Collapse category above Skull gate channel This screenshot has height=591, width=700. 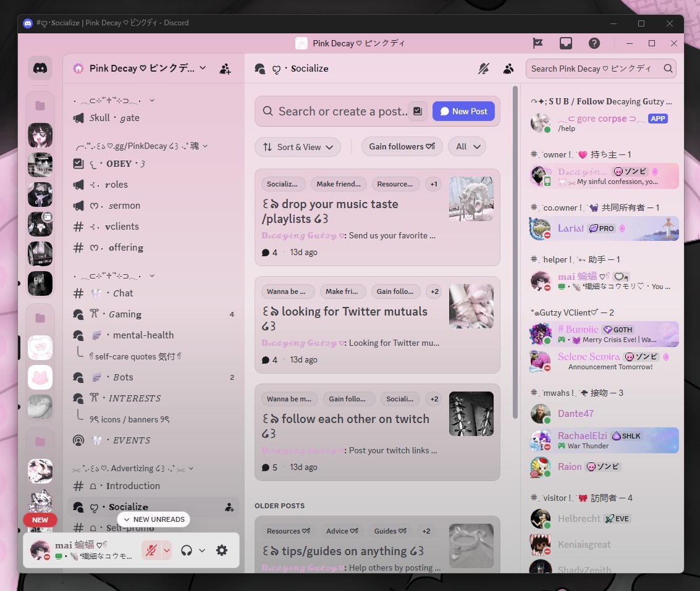[114, 101]
